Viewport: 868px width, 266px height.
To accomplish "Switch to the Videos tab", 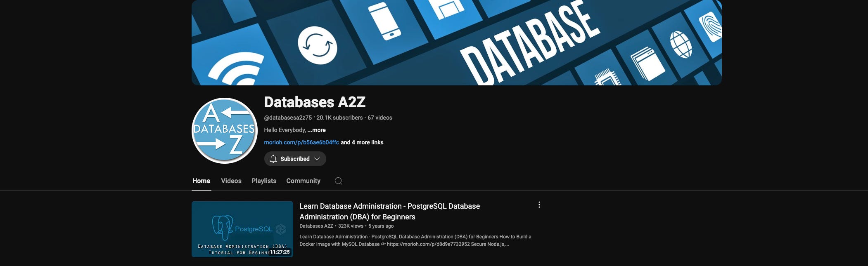I will coord(231,181).
